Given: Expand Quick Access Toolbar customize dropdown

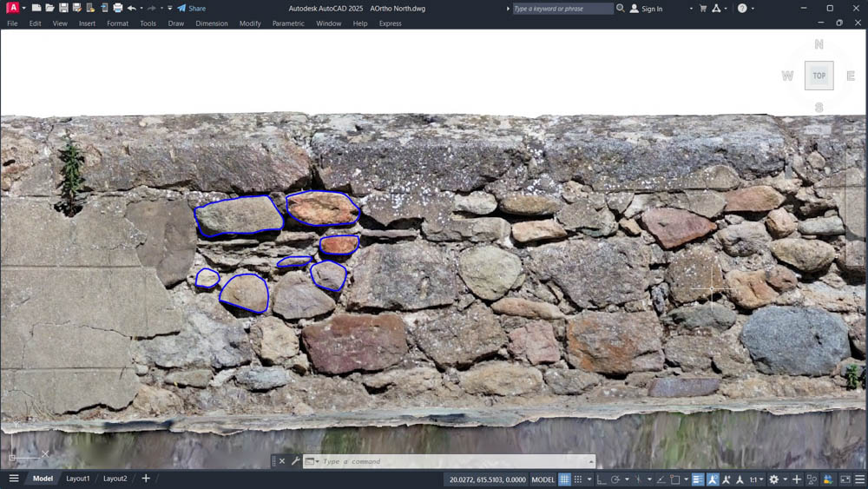Looking at the screenshot, I should [x=170, y=9].
